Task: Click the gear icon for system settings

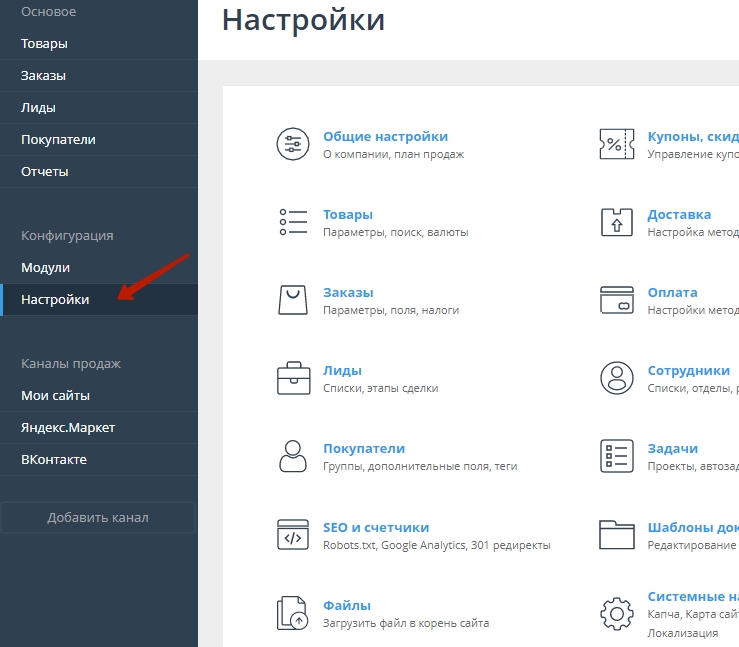Action: click(617, 612)
